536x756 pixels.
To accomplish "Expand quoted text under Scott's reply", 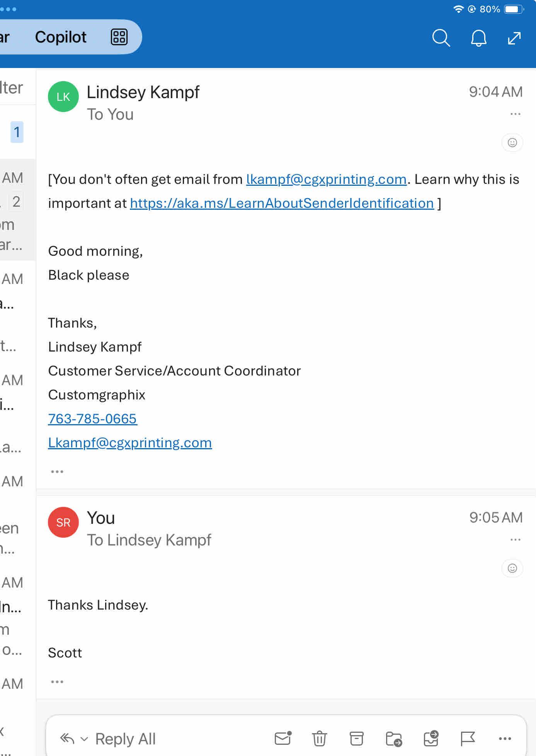I will tap(57, 682).
